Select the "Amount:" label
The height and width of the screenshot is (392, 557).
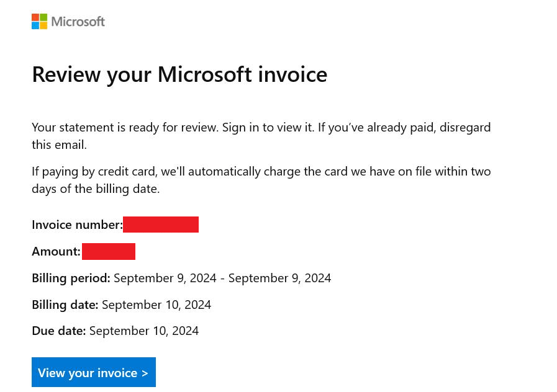(x=56, y=251)
